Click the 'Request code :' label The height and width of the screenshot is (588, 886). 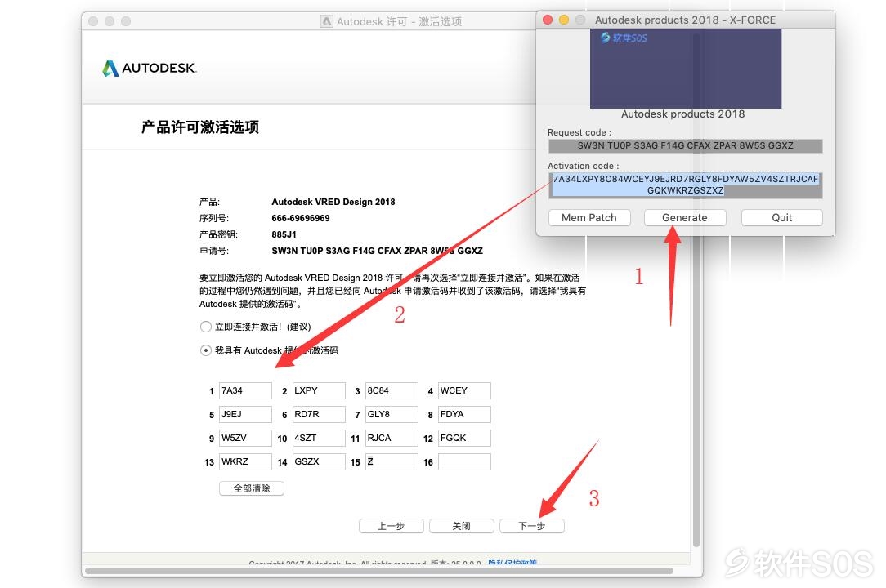tap(579, 132)
